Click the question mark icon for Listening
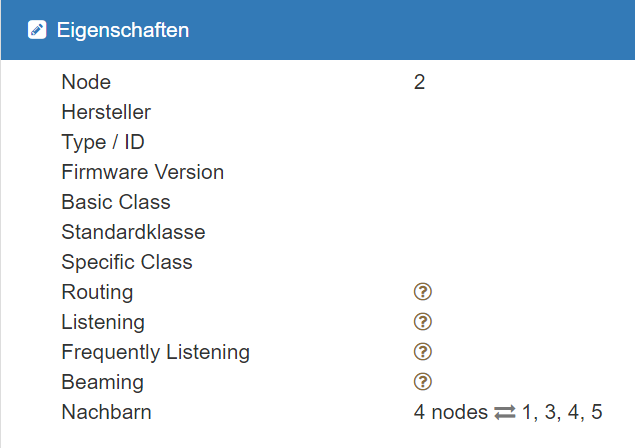This screenshot has width=635, height=448. tap(423, 322)
